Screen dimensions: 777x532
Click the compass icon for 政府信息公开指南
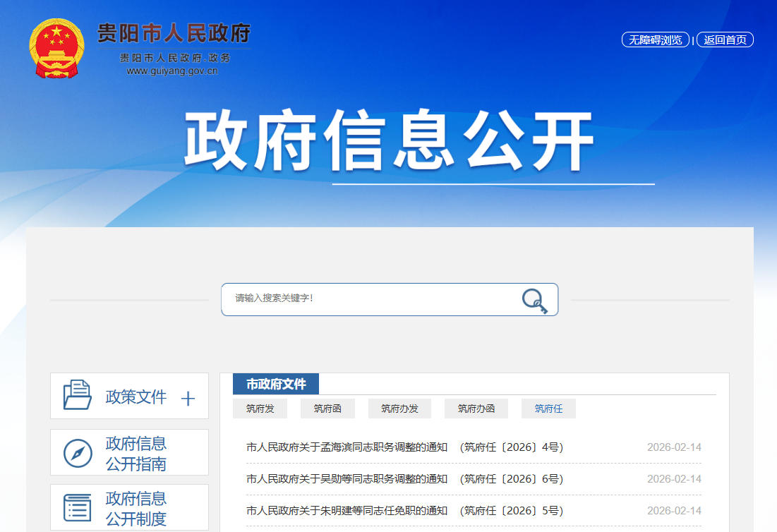click(78, 453)
